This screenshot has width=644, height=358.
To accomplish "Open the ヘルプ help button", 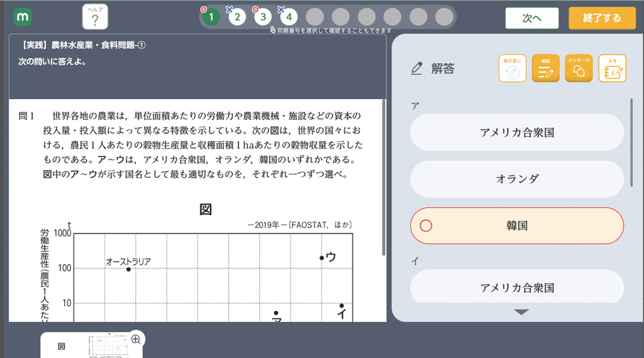I will (x=95, y=17).
